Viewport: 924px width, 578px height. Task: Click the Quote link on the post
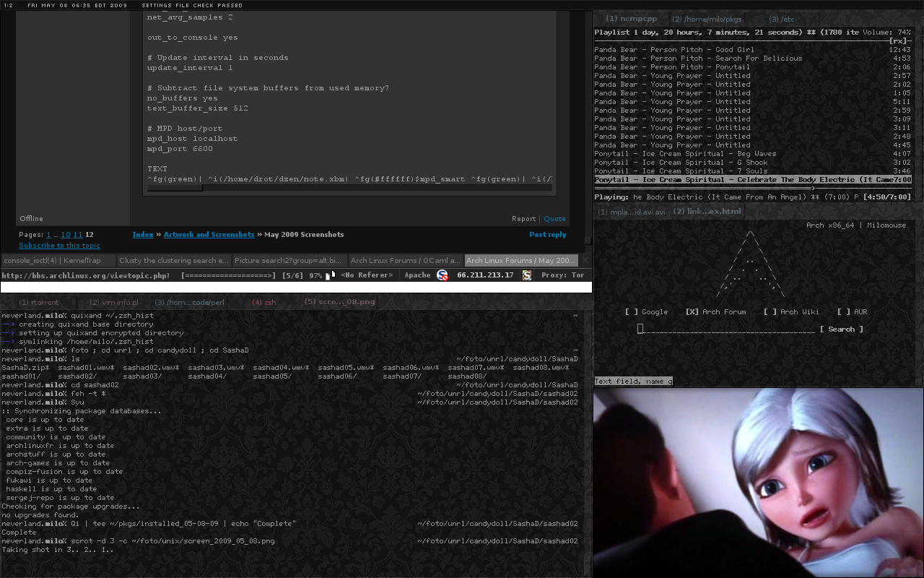[x=554, y=219]
